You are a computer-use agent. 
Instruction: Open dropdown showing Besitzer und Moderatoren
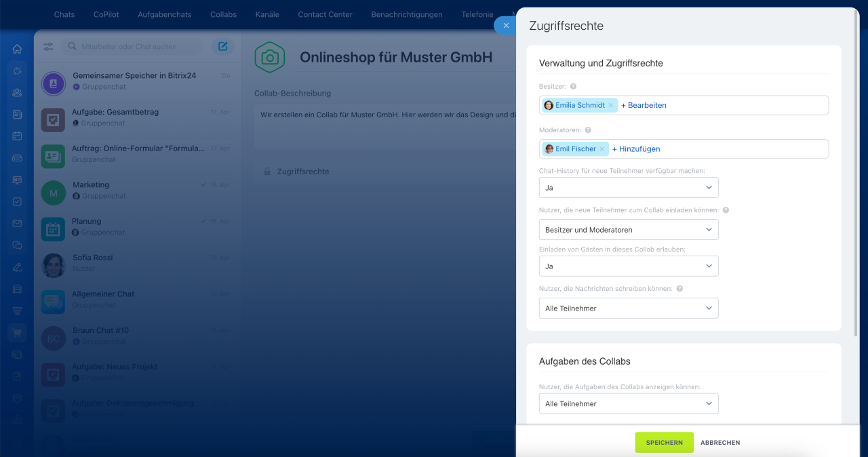[x=629, y=230]
